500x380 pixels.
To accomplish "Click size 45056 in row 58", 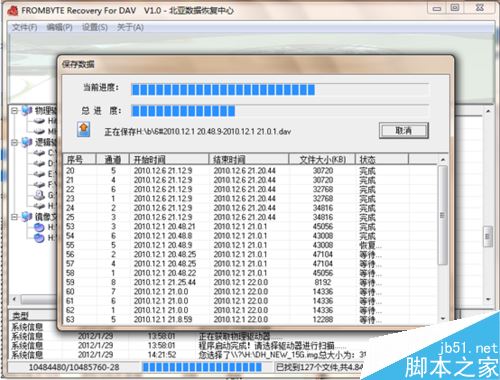I will click(323, 273).
